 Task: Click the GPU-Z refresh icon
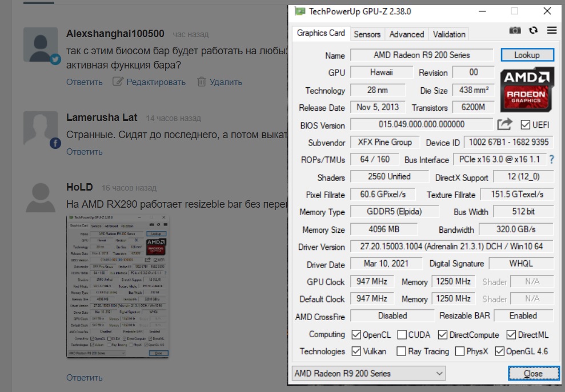click(x=533, y=30)
